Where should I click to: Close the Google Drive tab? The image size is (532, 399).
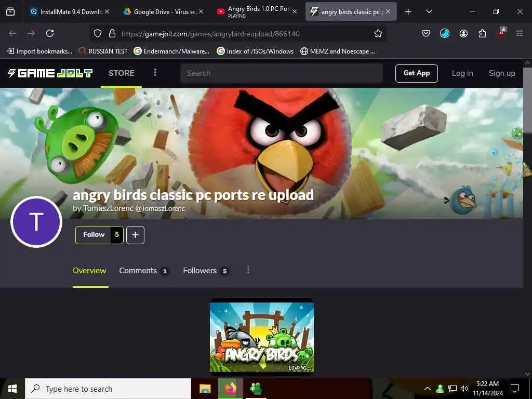(201, 11)
